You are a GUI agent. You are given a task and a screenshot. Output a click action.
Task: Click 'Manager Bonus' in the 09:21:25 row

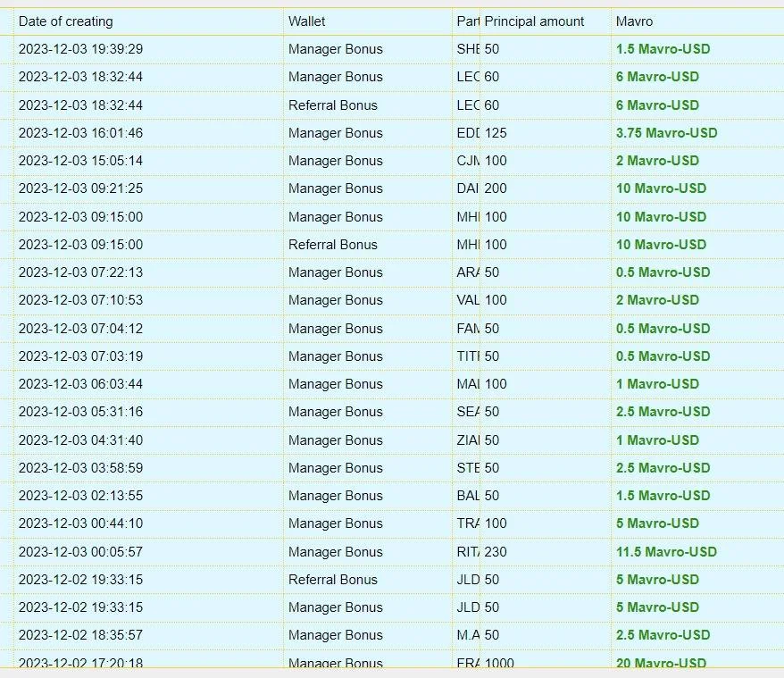coord(336,188)
